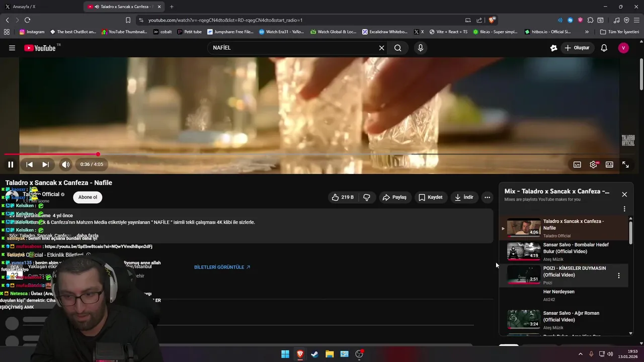This screenshot has height=362, width=644.
Task: Open the browser music note icon
Action: tap(616, 20)
